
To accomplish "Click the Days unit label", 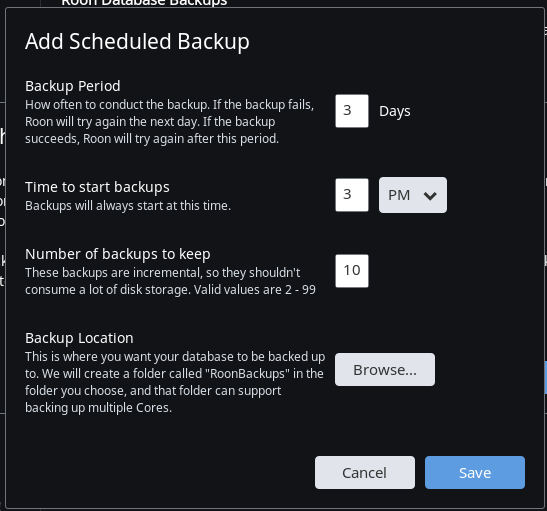I will (x=395, y=112).
